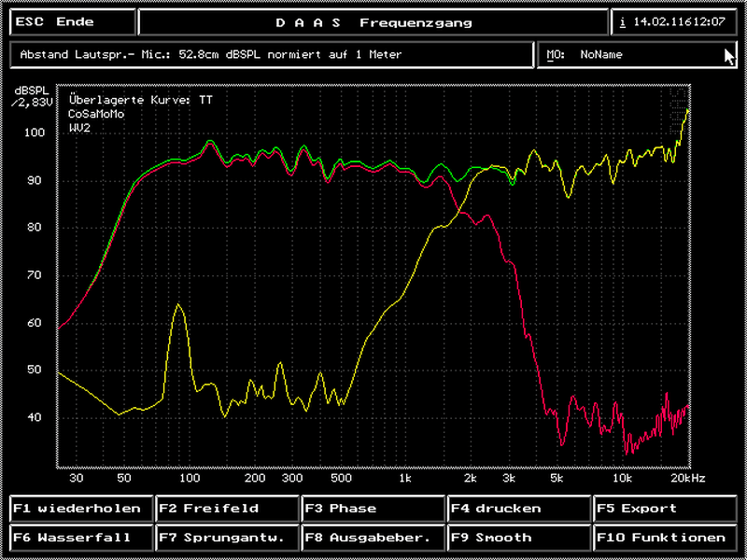Click the Überlagerte Kurve: TT label
This screenshot has width=747, height=560.
141,99
